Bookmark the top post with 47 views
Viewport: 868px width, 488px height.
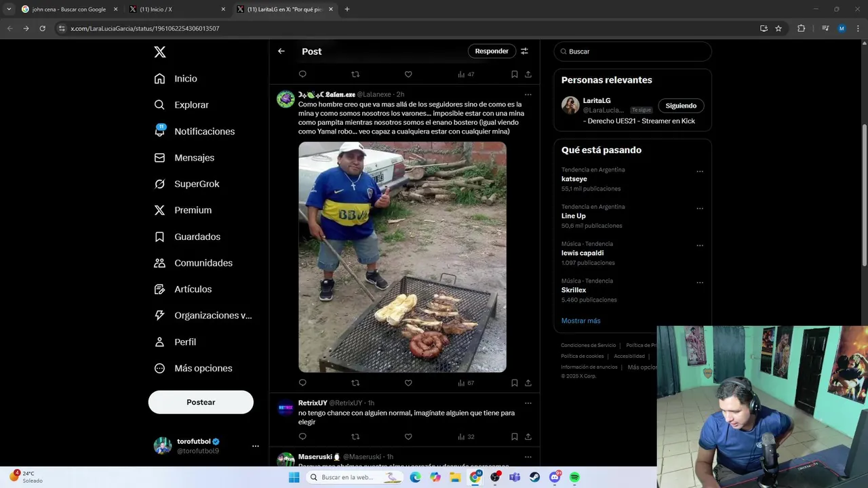tap(515, 74)
